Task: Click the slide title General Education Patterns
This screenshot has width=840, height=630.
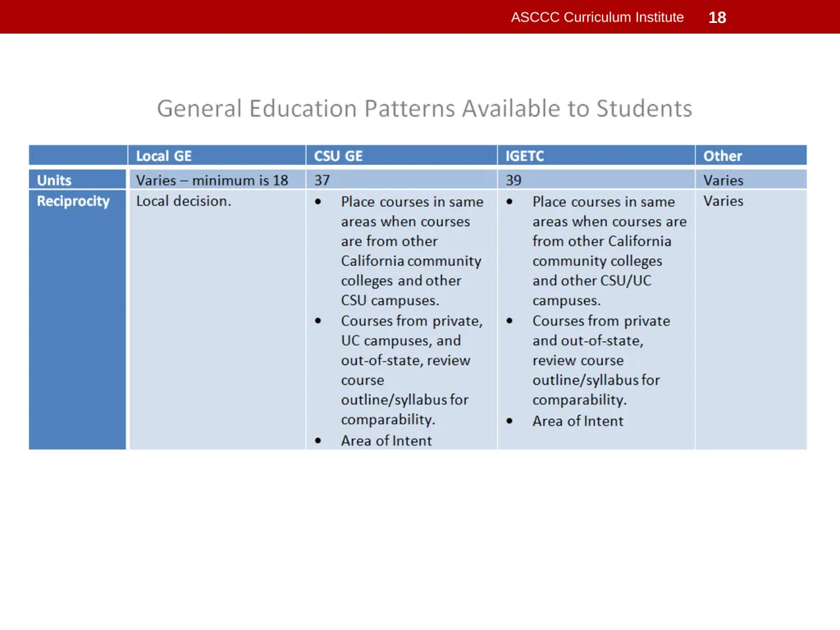Action: [424, 109]
